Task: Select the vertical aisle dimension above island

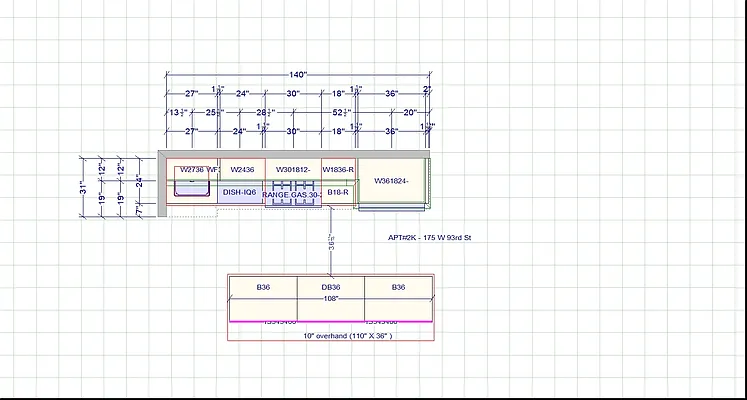Action: click(x=331, y=243)
